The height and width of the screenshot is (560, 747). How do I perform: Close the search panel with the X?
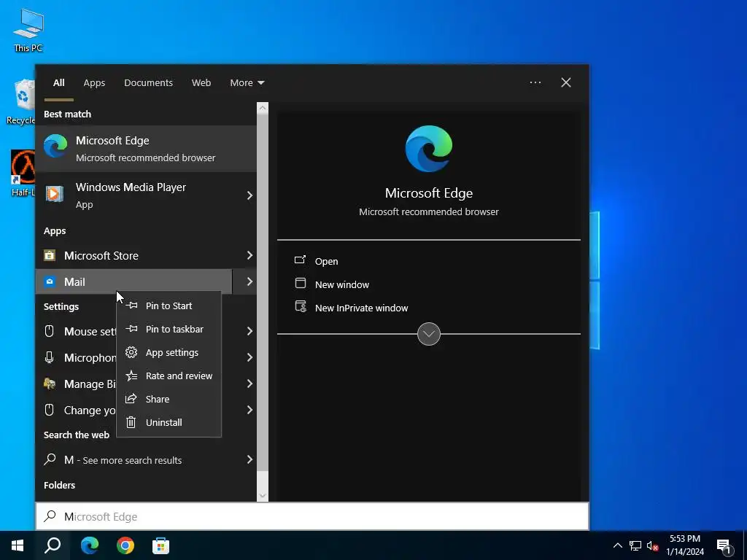coord(566,82)
